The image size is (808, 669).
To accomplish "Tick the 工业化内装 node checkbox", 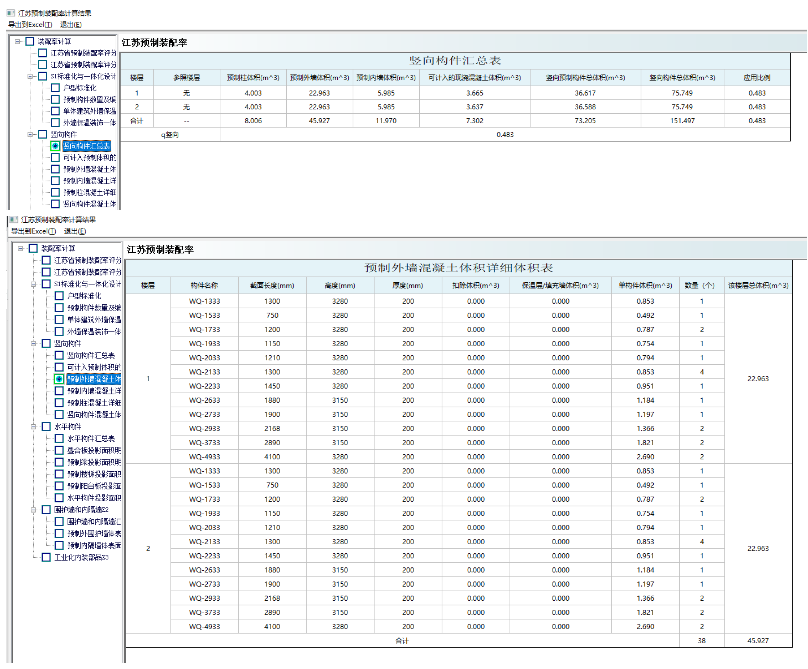I will [x=46, y=557].
